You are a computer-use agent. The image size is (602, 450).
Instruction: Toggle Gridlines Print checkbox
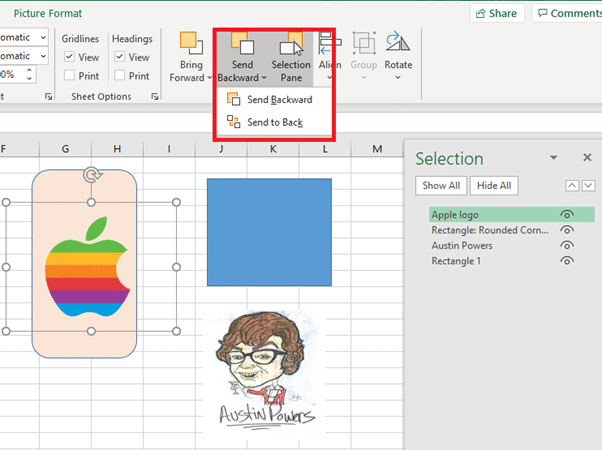click(x=69, y=75)
